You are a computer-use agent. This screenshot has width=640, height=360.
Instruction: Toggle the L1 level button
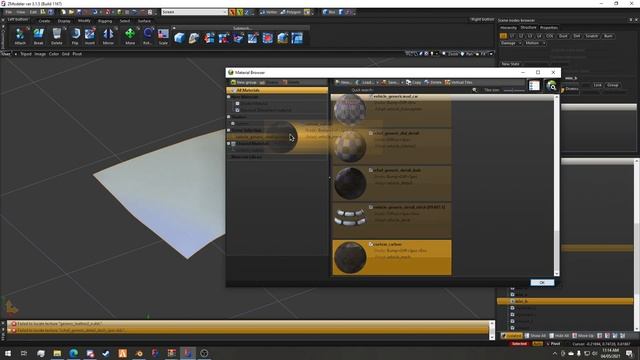coord(512,36)
